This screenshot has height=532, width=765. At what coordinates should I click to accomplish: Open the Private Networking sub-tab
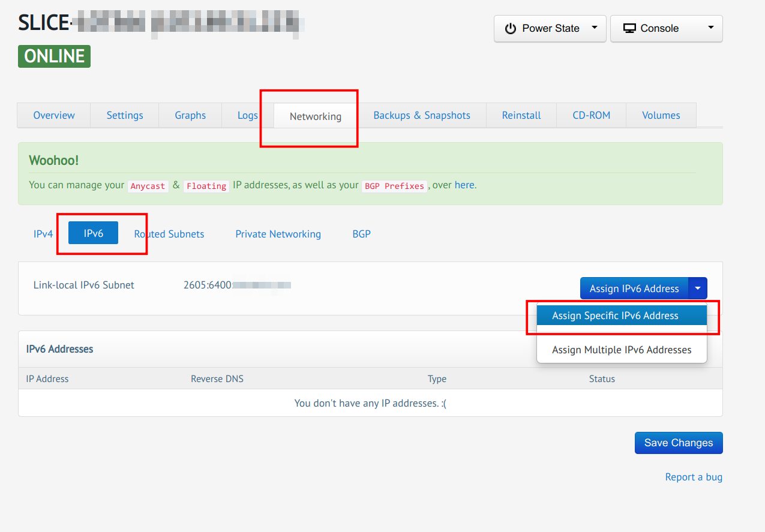pos(278,234)
